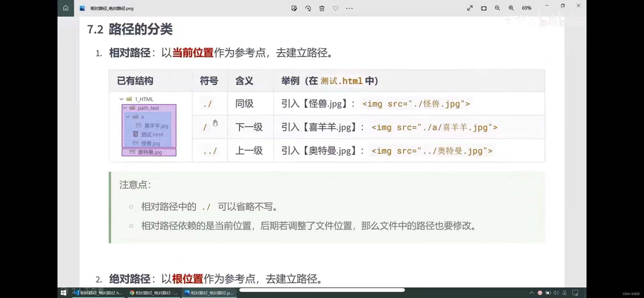Open the See more three-dots menu
The image size is (644, 298).
[x=349, y=8]
